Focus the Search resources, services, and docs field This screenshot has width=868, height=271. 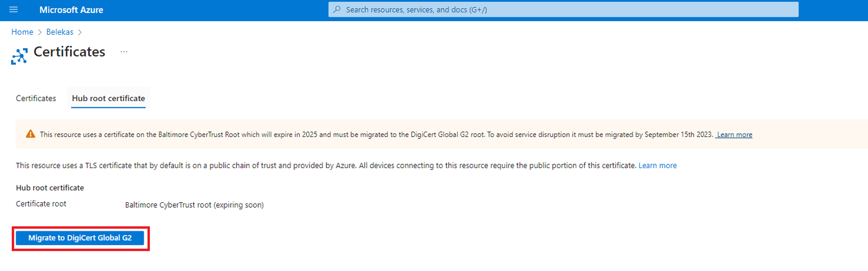click(558, 10)
